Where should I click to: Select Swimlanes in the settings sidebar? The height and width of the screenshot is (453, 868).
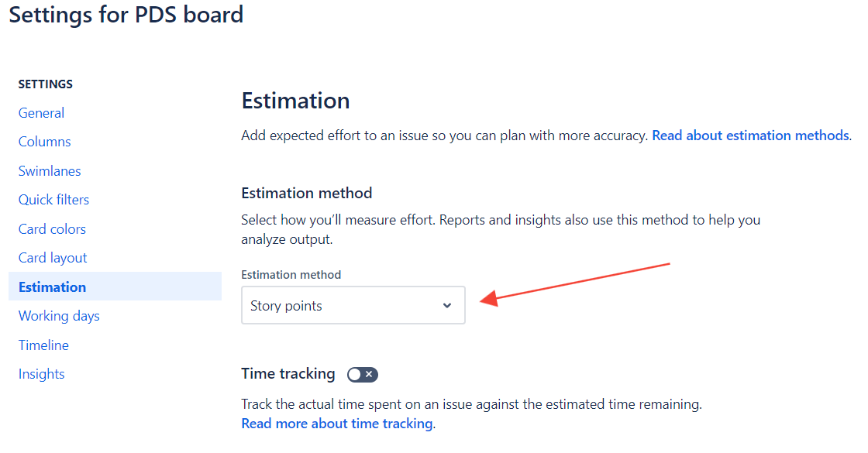tap(50, 171)
